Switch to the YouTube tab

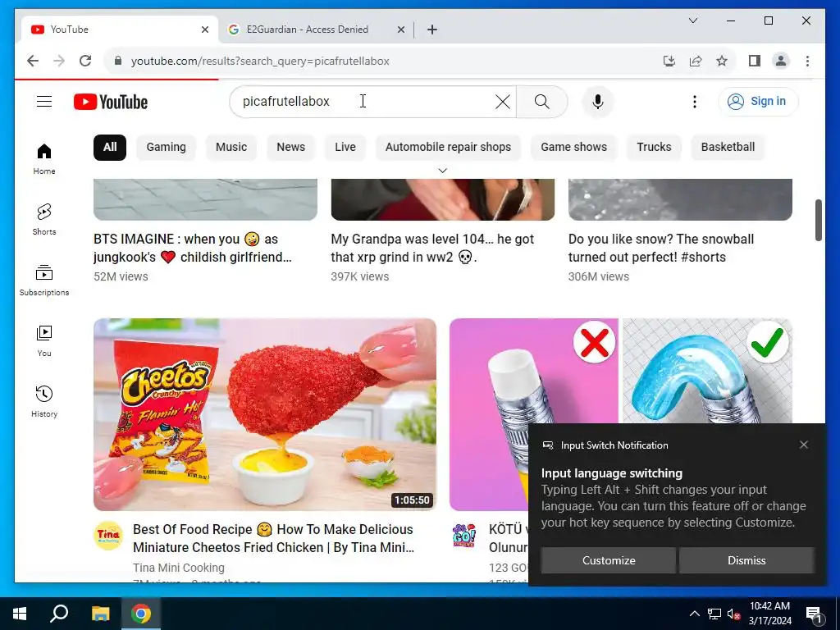pyautogui.click(x=120, y=30)
